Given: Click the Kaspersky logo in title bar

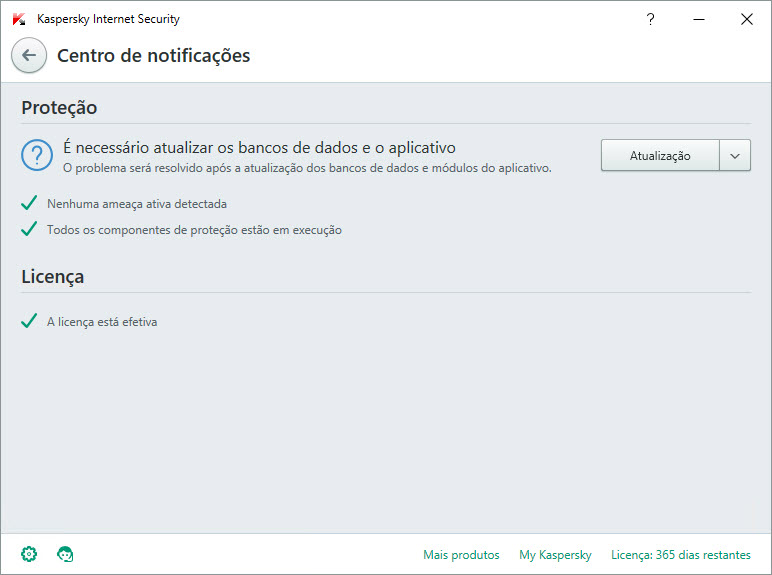Looking at the screenshot, I should pyautogui.click(x=19, y=19).
